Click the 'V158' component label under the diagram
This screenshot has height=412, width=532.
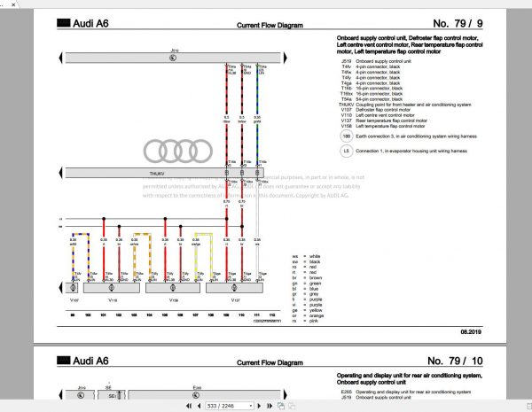point(174,300)
